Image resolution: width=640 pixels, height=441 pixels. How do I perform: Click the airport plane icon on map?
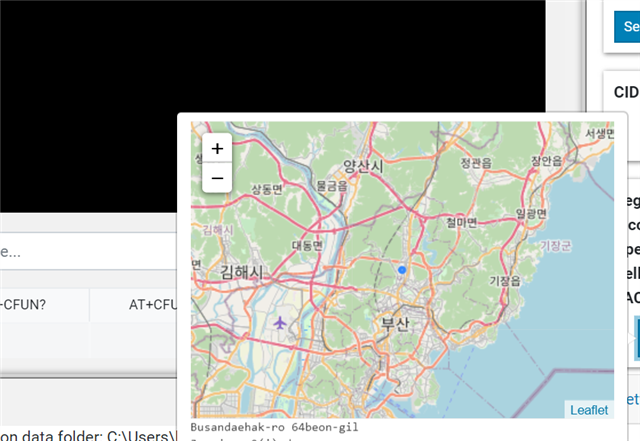point(280,323)
